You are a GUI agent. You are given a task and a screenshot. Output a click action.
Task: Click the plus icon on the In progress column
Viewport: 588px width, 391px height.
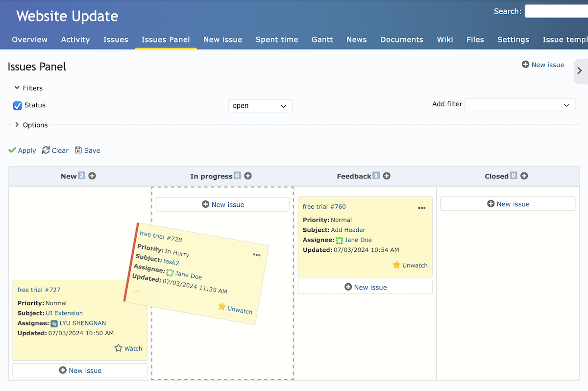coord(248,175)
